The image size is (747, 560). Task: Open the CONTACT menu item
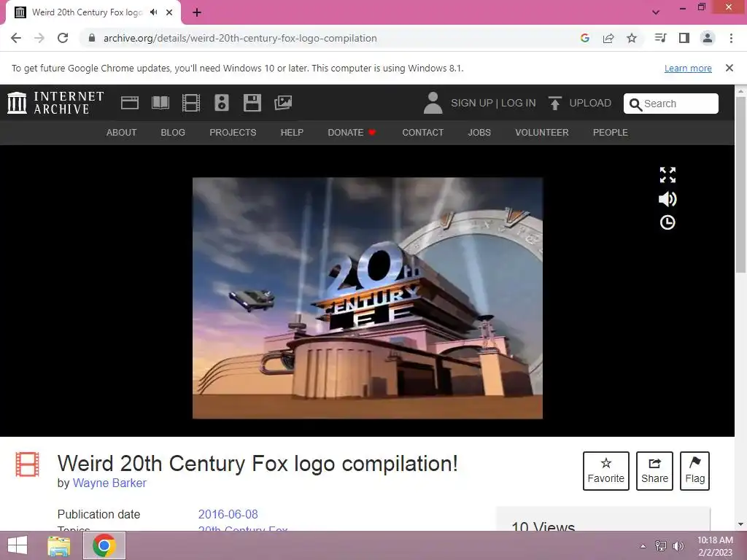pyautogui.click(x=422, y=133)
